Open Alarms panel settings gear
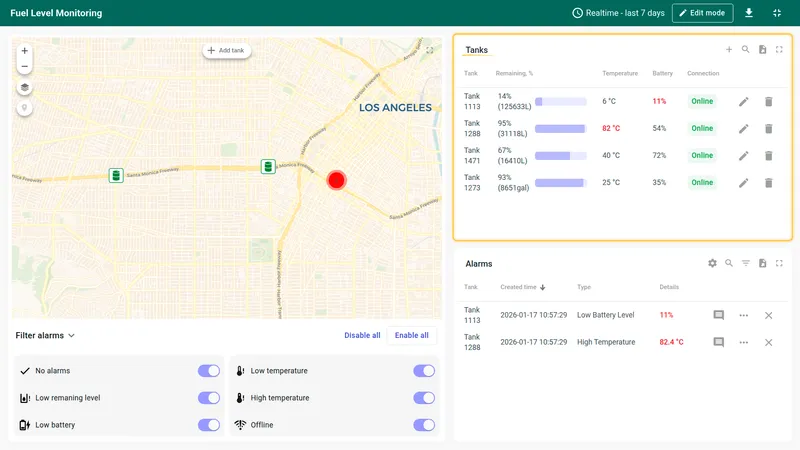 tap(712, 263)
